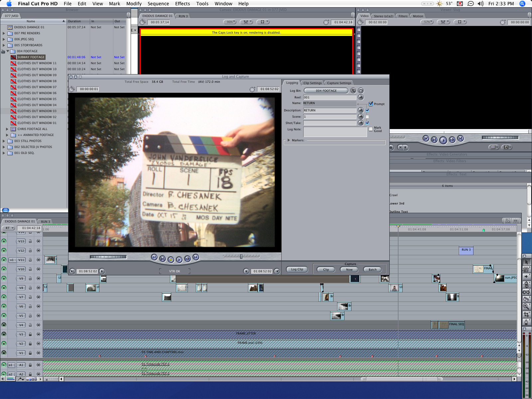Click the slate button next to Reel field
This screenshot has height=399, width=532.
pos(361,97)
